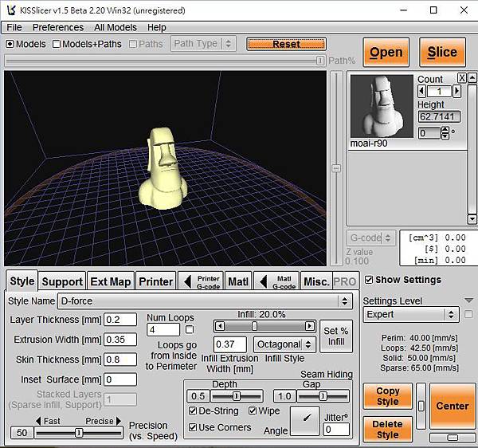Screen dimensions: 478x448
Task: Click the Infill Extrusion Width field
Action: [230, 344]
